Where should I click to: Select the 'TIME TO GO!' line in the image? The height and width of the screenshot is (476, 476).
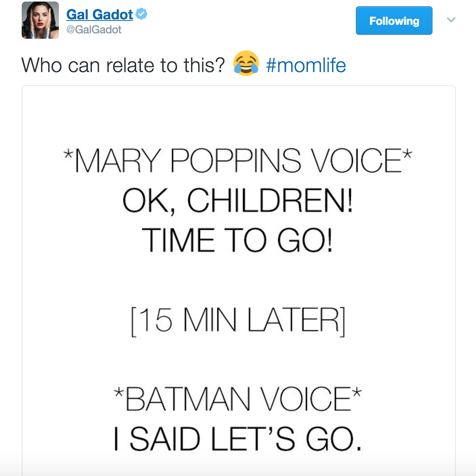coord(237,240)
